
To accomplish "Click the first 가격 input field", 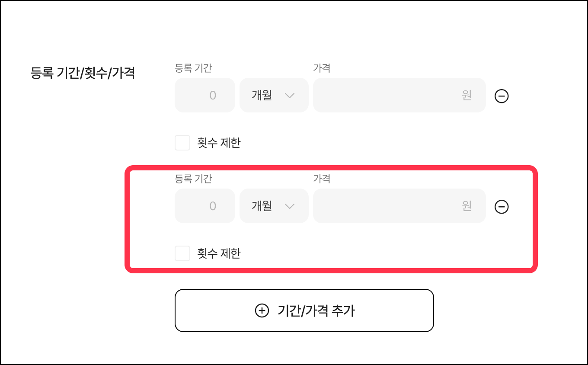I will 389,95.
